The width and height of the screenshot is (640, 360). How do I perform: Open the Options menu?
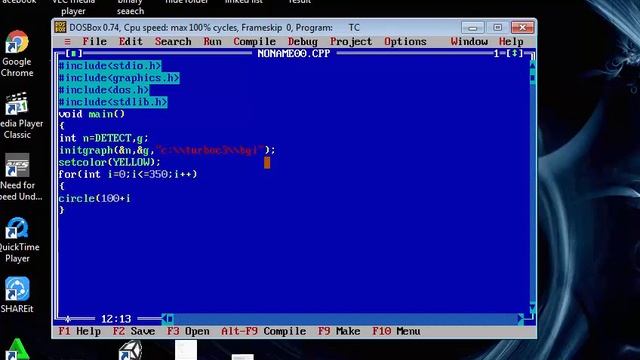[405, 42]
